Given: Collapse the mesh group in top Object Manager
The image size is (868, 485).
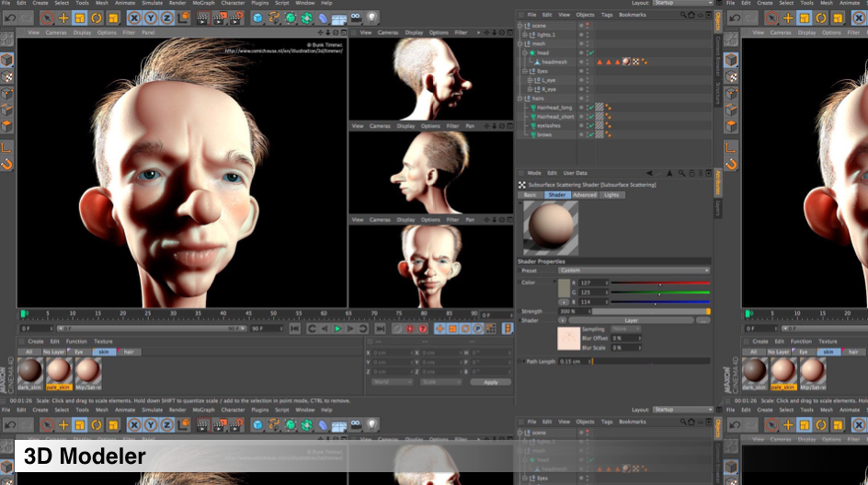Looking at the screenshot, I should pos(520,44).
